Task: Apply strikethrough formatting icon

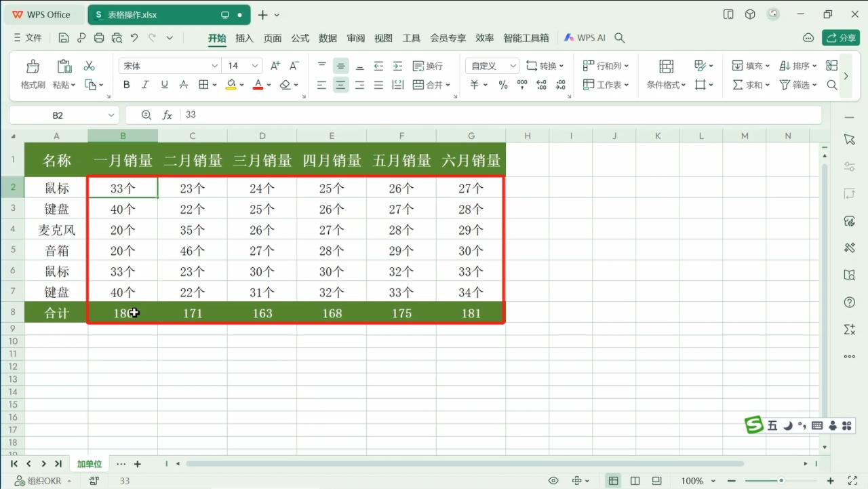Action: (184, 85)
